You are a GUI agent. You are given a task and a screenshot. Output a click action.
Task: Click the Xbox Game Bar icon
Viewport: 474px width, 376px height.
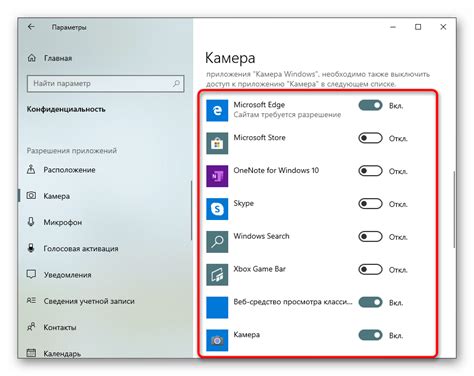(x=217, y=275)
